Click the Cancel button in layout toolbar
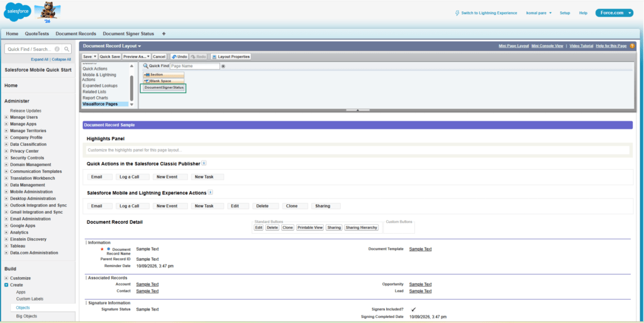This screenshot has width=644, height=323. [x=159, y=57]
